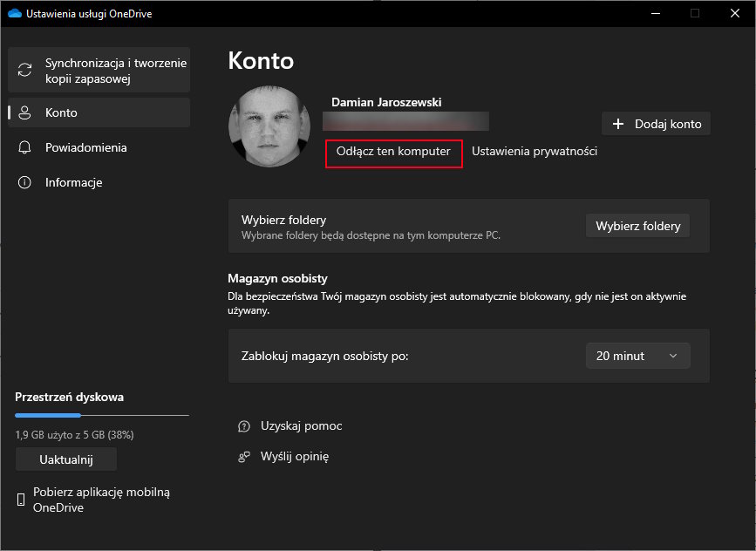The width and height of the screenshot is (756, 551).
Task: Click Odłącz ten komputer link
Action: (x=393, y=151)
